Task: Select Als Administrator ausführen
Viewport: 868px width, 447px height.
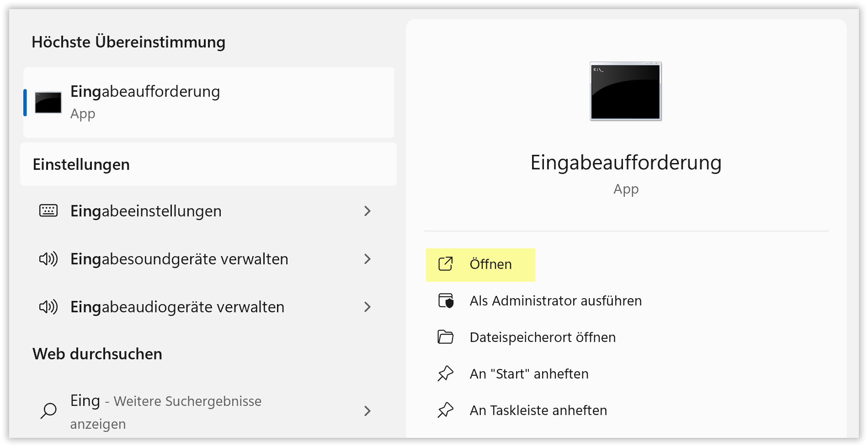Action: click(555, 301)
